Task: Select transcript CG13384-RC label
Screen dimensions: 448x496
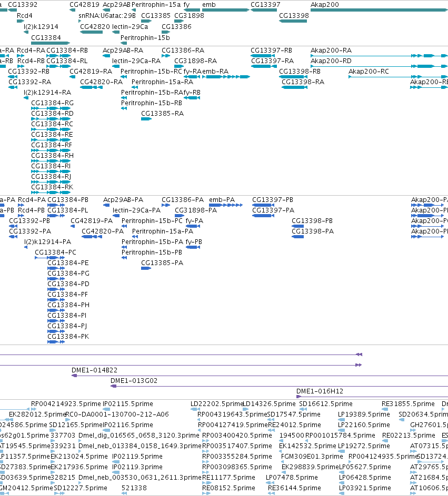Action: pyautogui.click(x=52, y=124)
